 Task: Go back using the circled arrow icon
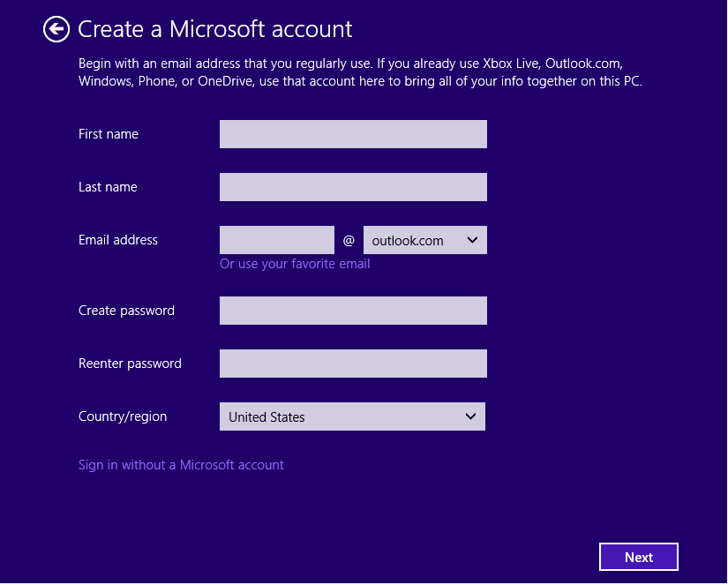(x=56, y=29)
